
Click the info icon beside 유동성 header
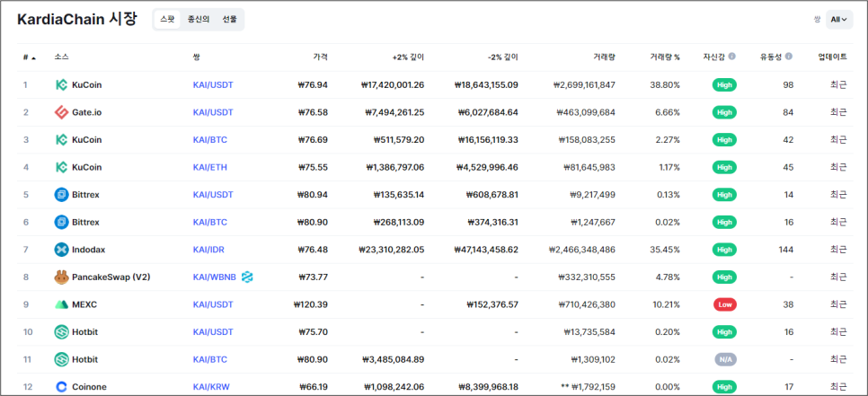tap(788, 57)
